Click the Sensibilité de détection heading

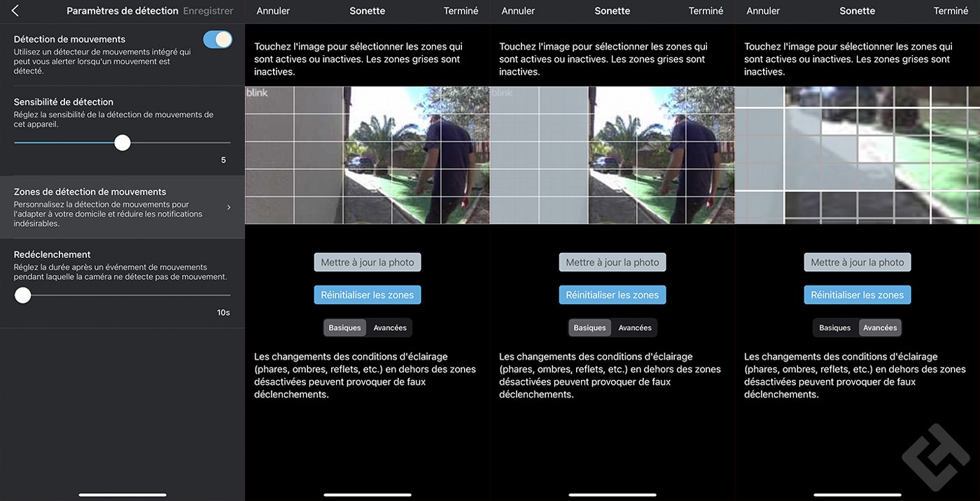64,101
